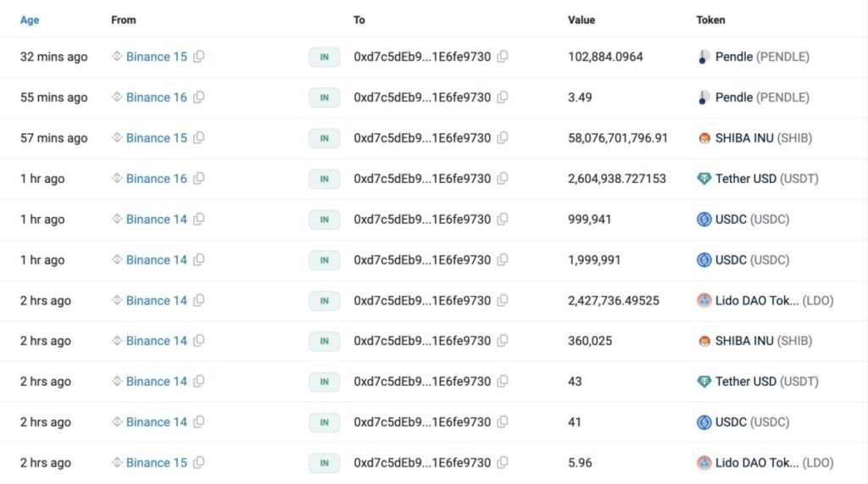Click the Tether USD token icon in the 43 value row
The image size is (868, 484).
[x=704, y=381]
